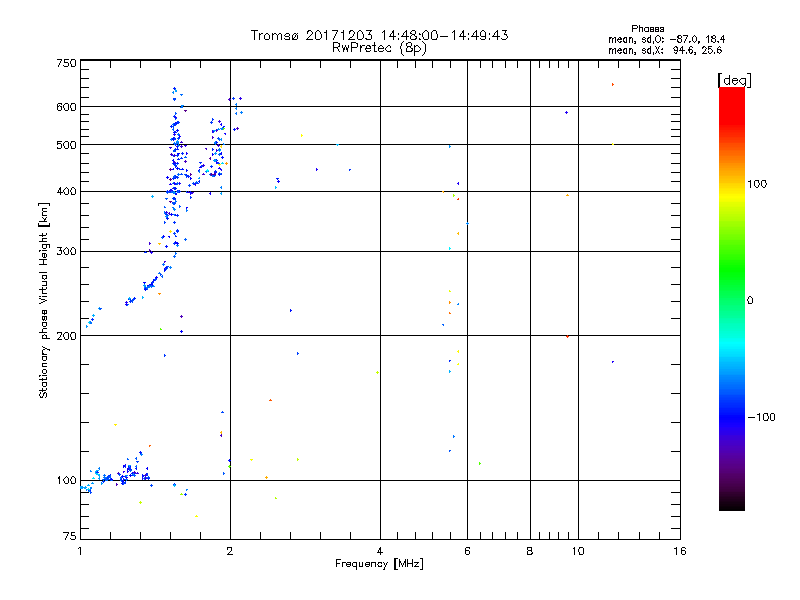Viewport: 800px width, 600px height.
Task: Click the 'RwPretec (8p)' subtitle
Action: pyautogui.click(x=379, y=48)
